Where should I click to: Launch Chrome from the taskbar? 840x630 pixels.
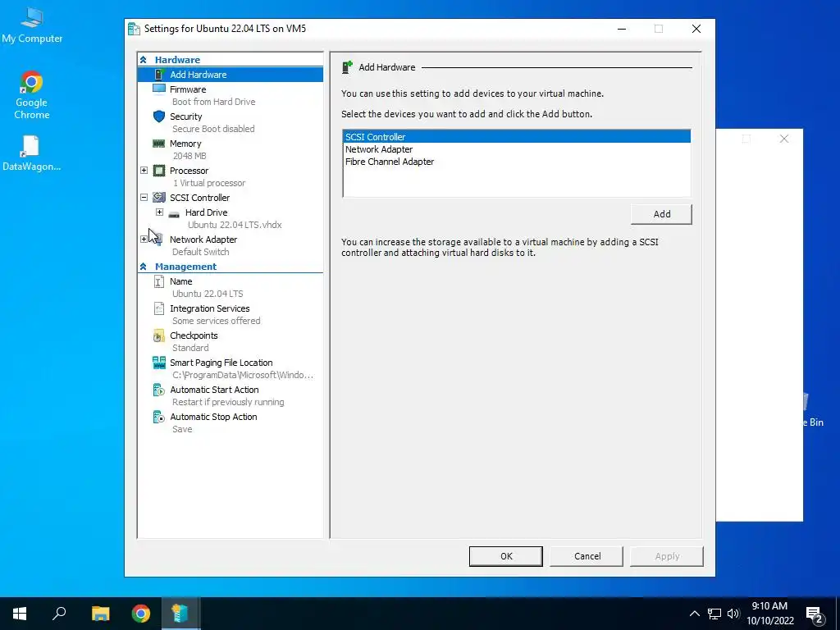click(x=141, y=614)
